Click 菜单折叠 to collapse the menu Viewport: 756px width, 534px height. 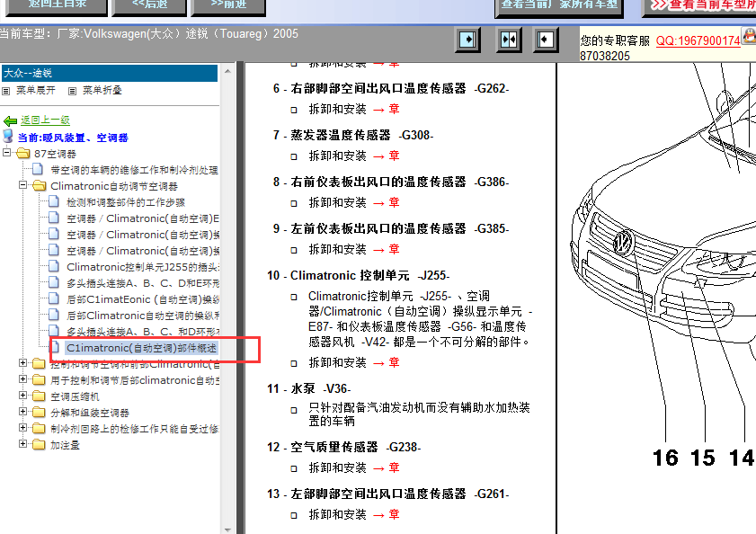(x=102, y=90)
